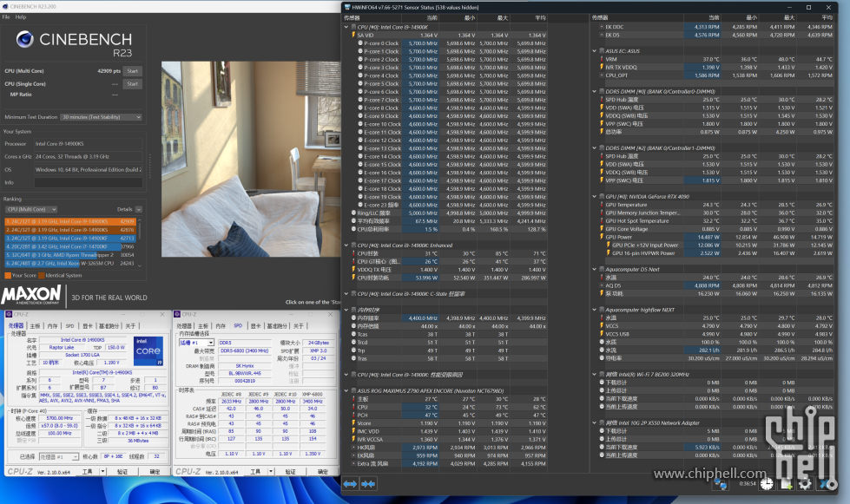Open HWiNFO sensor settings gear icon
Screen dimensions: 850x504
(805, 484)
